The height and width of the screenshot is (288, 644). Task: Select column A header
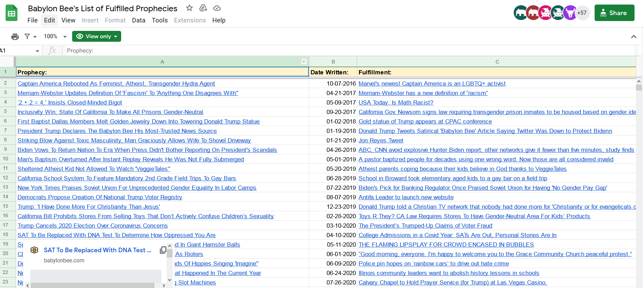[x=162, y=62]
